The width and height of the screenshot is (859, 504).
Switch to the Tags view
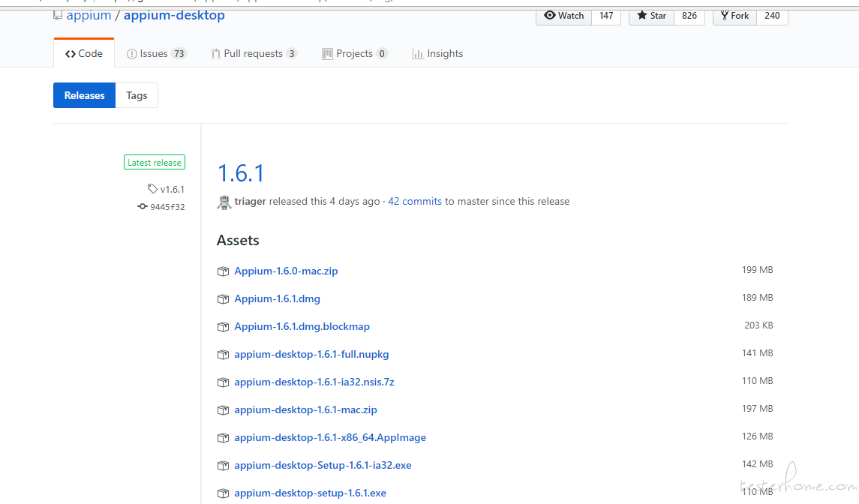coord(137,95)
